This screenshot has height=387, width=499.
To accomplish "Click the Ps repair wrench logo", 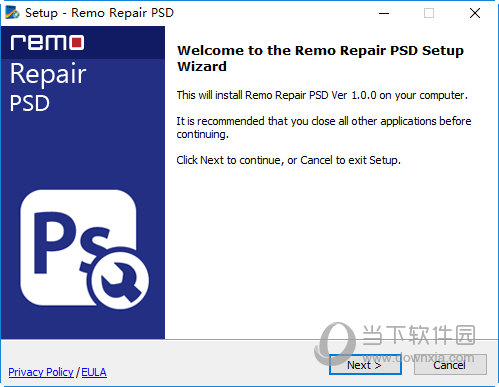I will click(84, 249).
